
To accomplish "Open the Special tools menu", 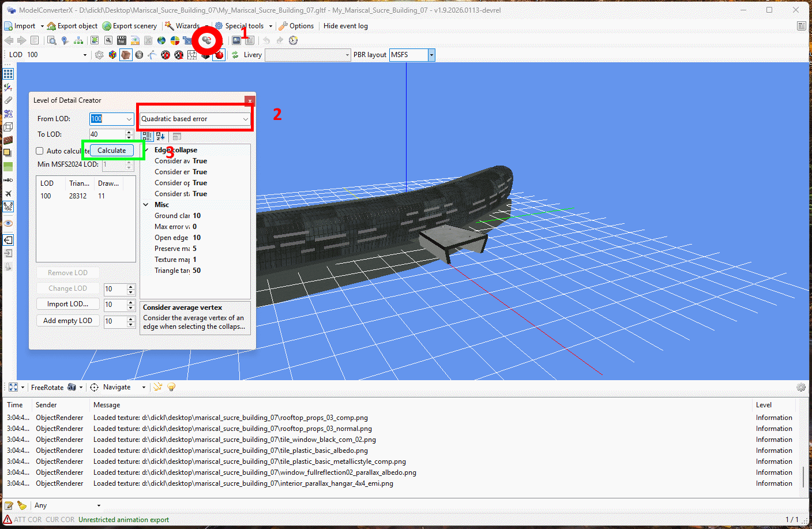I will pyautogui.click(x=243, y=26).
